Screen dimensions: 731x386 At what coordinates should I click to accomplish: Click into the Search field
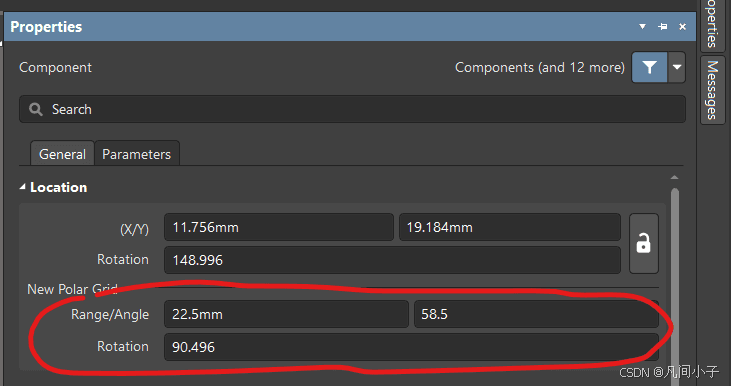[x=352, y=110]
